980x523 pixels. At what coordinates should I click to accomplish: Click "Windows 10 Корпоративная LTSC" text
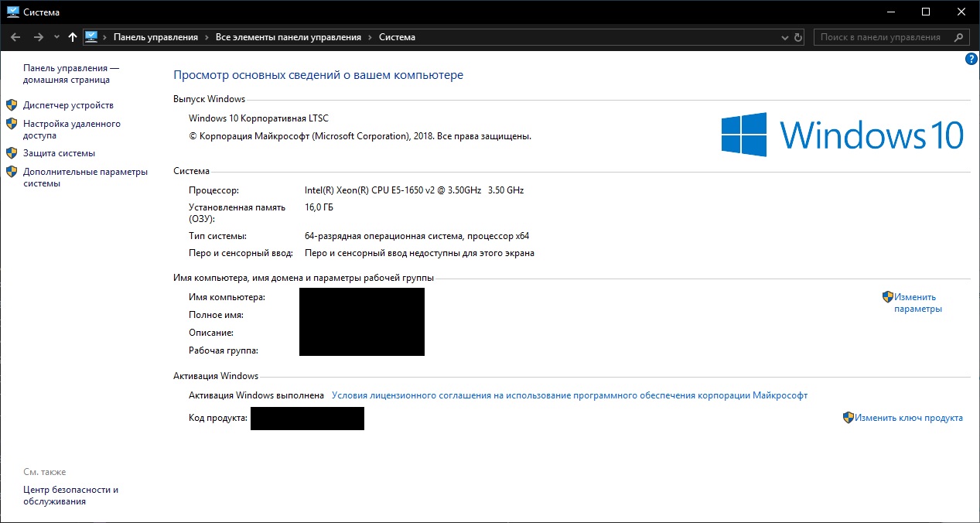click(258, 118)
